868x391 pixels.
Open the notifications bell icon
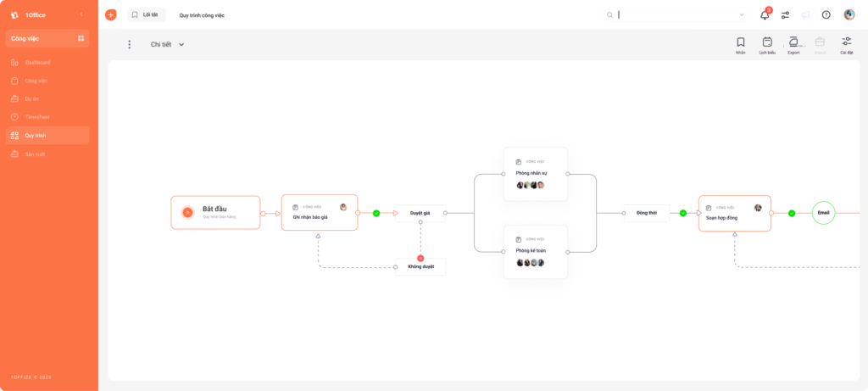click(765, 15)
